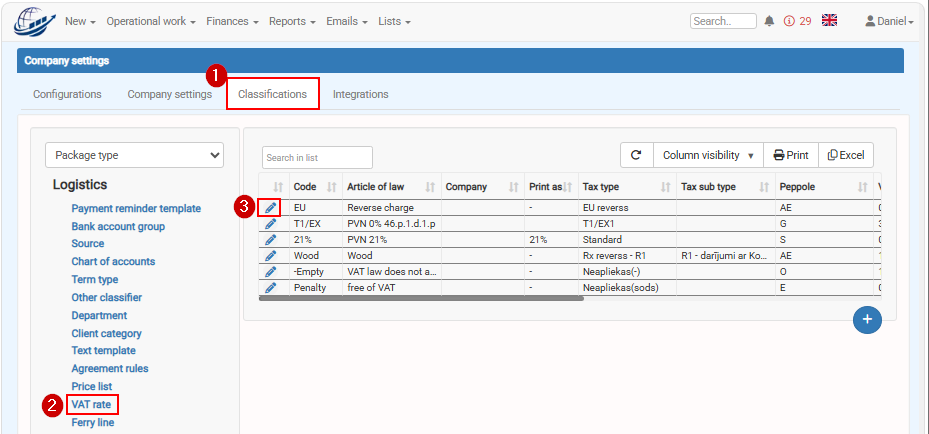Open the Department classifier
This screenshot has width=929, height=434.
[100, 316]
